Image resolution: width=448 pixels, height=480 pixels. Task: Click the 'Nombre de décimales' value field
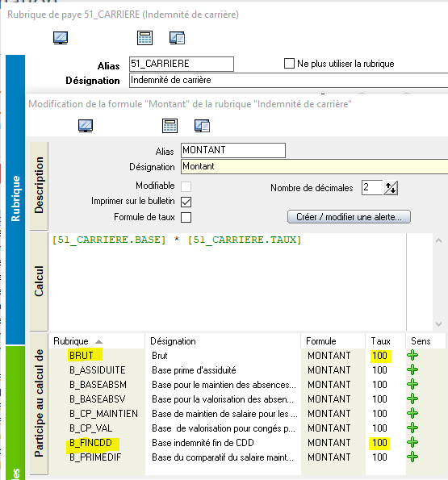coord(372,188)
